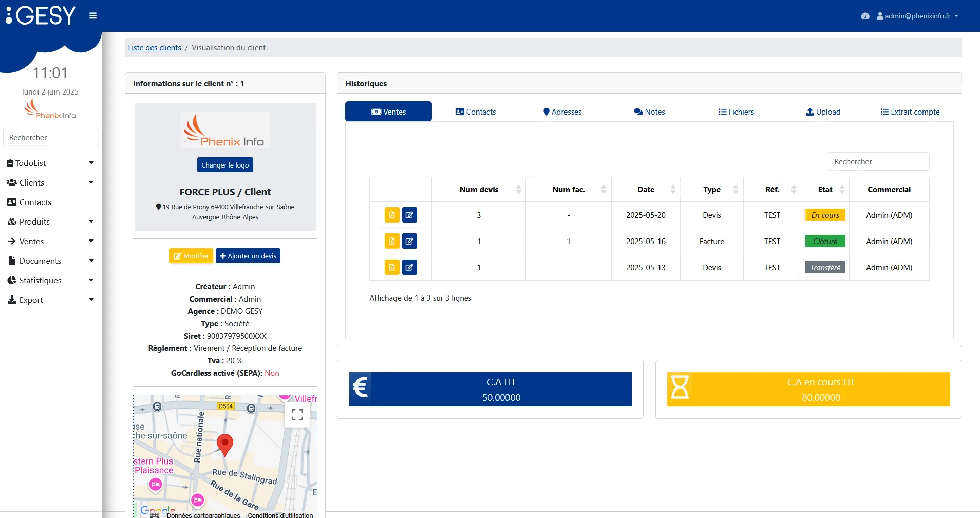Edit the 2025-05-20 devis row
The width and height of the screenshot is (980, 518).
(x=409, y=215)
